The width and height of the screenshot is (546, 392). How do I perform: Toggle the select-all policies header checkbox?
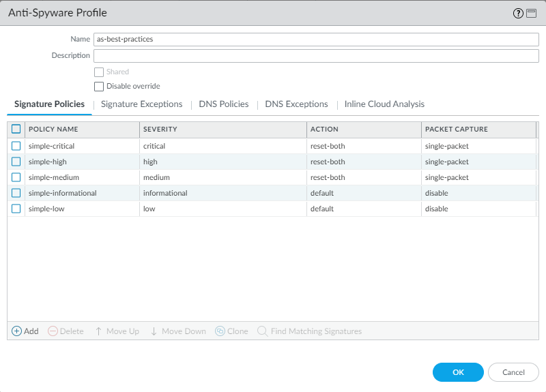point(16,129)
